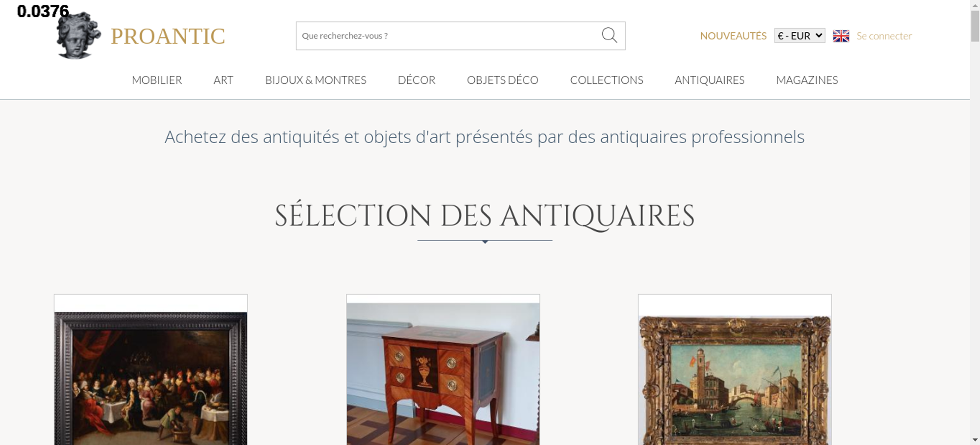980x445 pixels.
Task: Open the marquetry commode furniture thumbnail
Action: pos(443,374)
